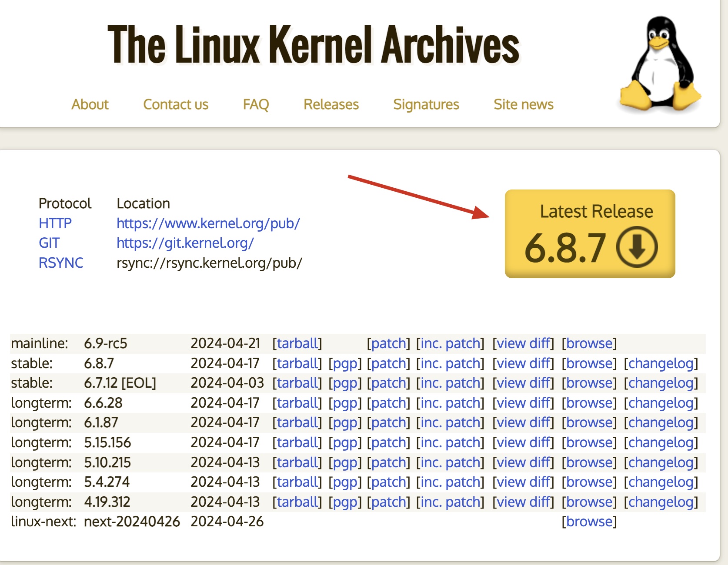The image size is (728, 565).
Task: Open changelog for longterm 5.4.274
Action: [661, 482]
